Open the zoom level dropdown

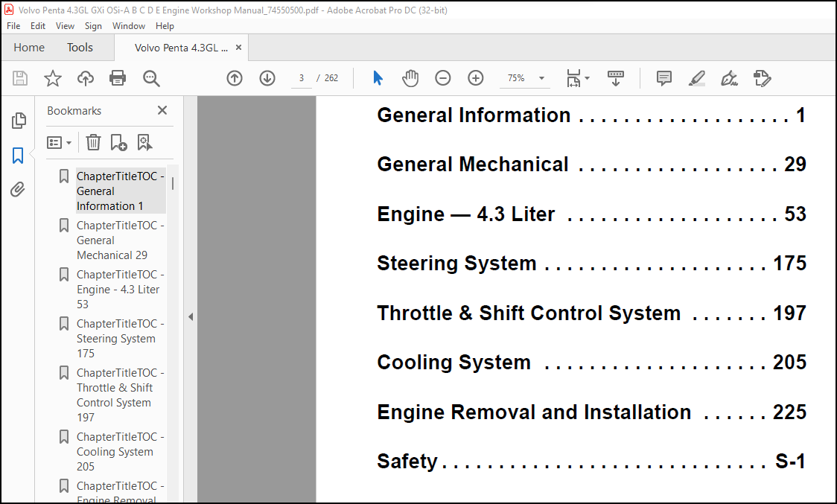pyautogui.click(x=541, y=78)
